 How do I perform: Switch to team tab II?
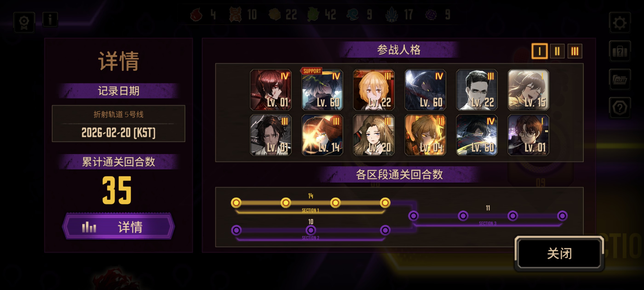(x=557, y=51)
